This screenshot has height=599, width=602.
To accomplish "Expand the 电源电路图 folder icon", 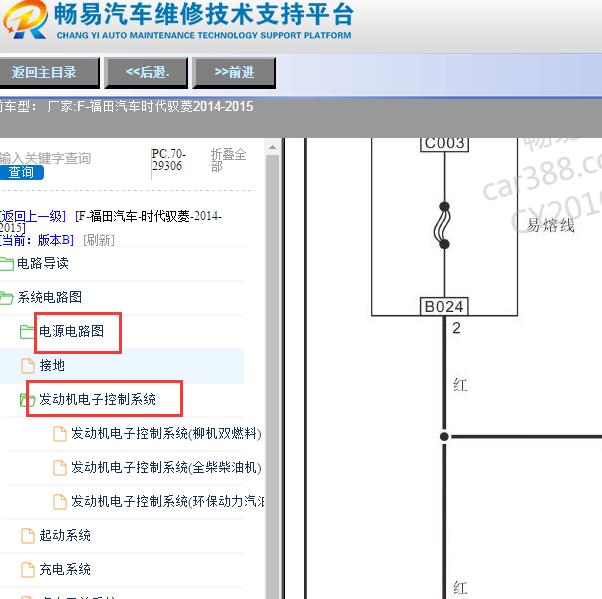I will click(x=27, y=332).
